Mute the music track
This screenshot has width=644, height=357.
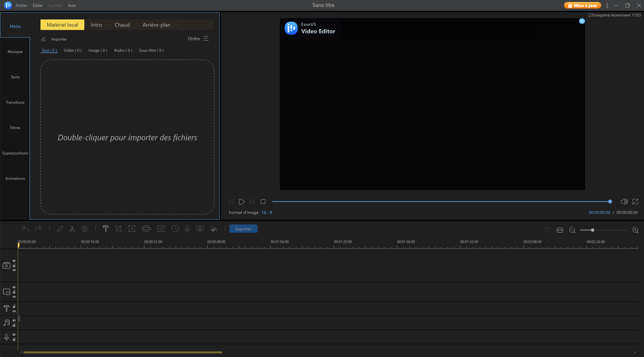pos(14,320)
